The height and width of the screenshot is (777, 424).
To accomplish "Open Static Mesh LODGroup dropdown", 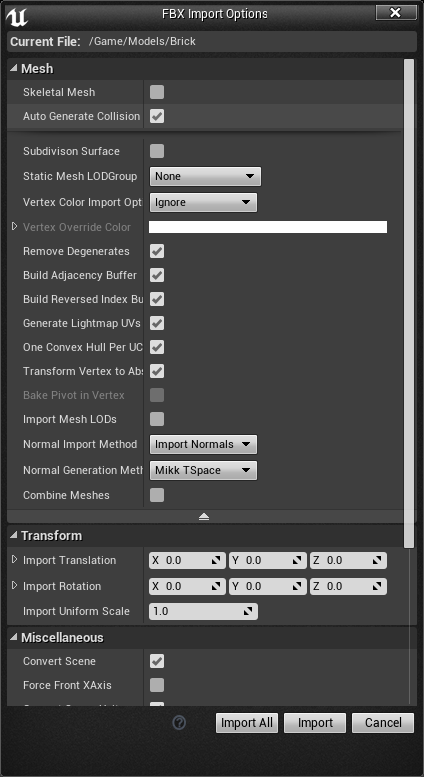I will [205, 176].
